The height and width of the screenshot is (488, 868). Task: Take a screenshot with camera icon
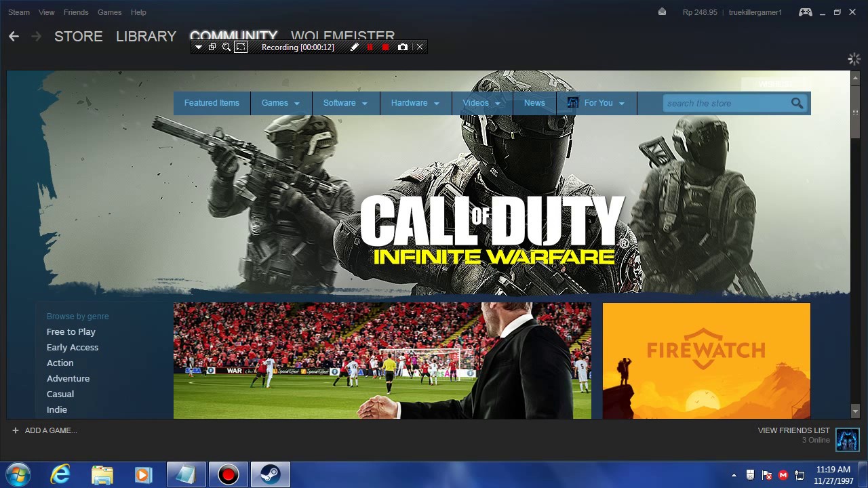click(403, 47)
